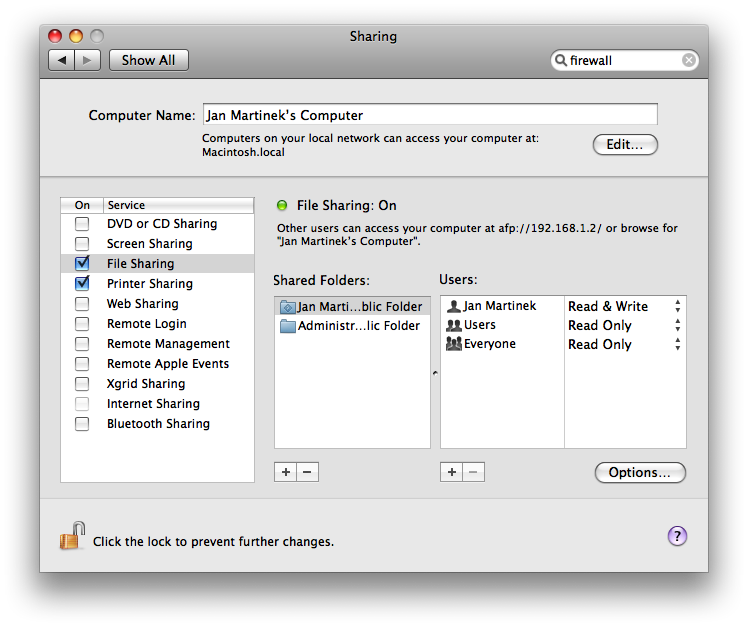Enable Remote Management checkbox

tap(82, 344)
